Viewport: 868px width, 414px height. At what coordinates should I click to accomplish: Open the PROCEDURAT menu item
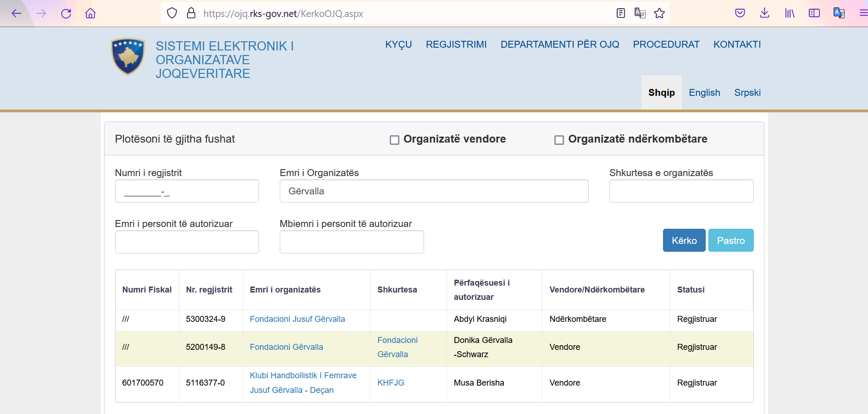pos(666,44)
